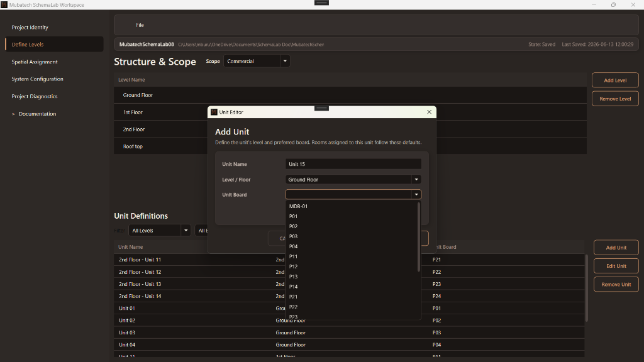Select the Unit 01 row
644x362 pixels.
(x=349, y=308)
